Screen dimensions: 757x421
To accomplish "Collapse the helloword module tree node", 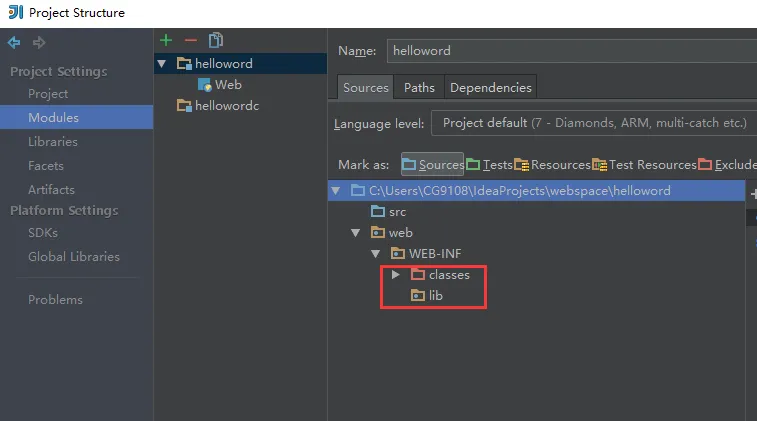I will (x=162, y=64).
